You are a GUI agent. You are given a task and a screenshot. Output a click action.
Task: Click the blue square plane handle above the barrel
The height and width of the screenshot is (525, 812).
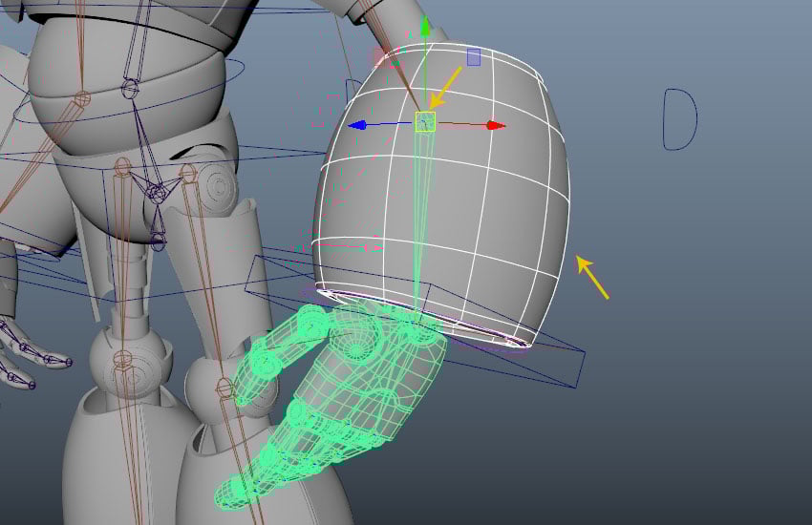point(474,57)
